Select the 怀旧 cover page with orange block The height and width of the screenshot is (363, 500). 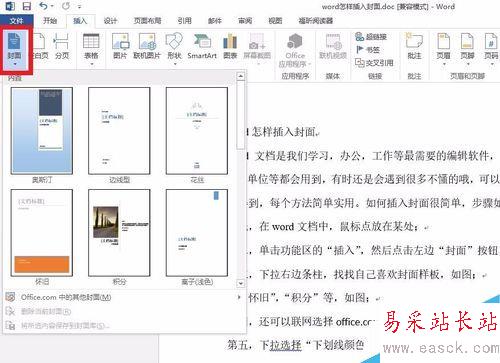click(x=42, y=233)
